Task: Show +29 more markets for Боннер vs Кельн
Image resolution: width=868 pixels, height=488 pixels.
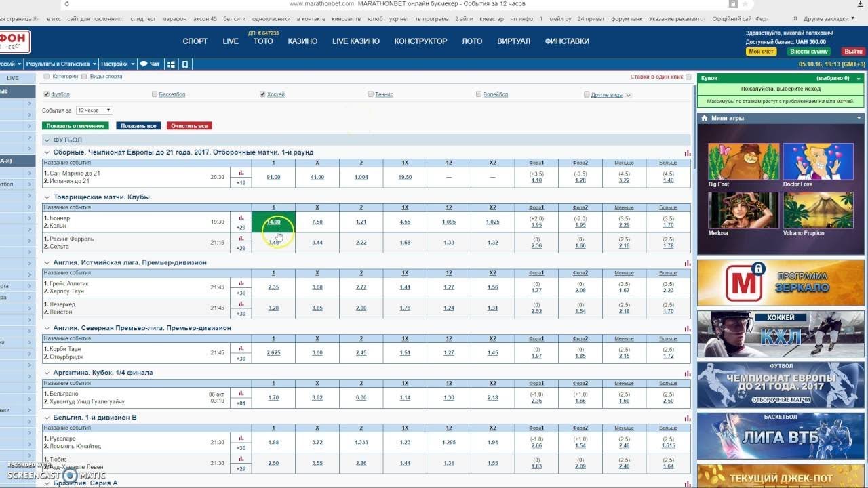Action: click(241, 227)
